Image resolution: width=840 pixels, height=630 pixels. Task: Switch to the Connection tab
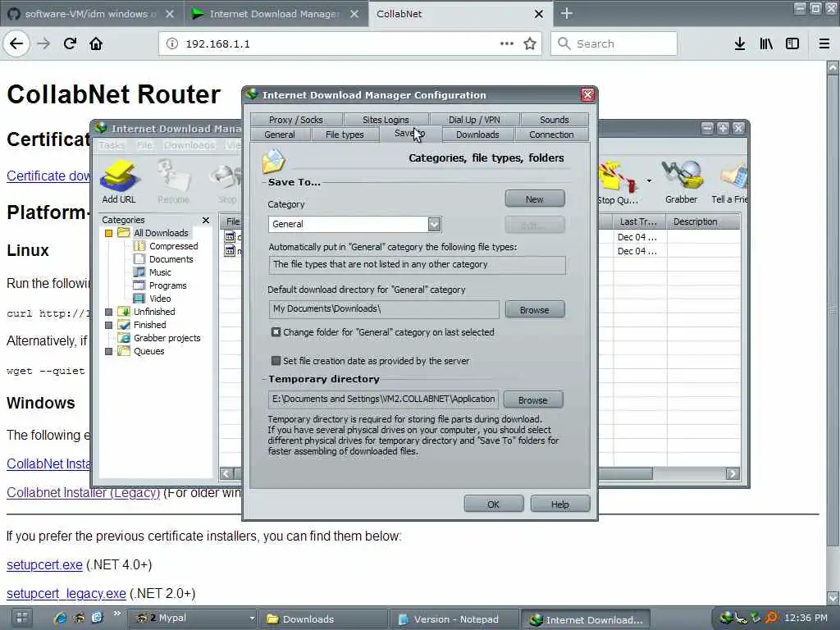coord(551,135)
